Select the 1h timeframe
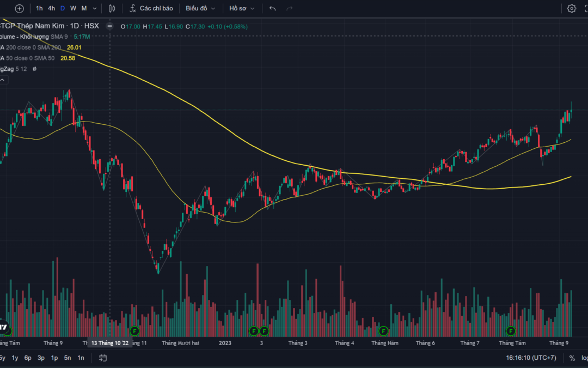Screen dimensions: 588x368 [x=39, y=8]
